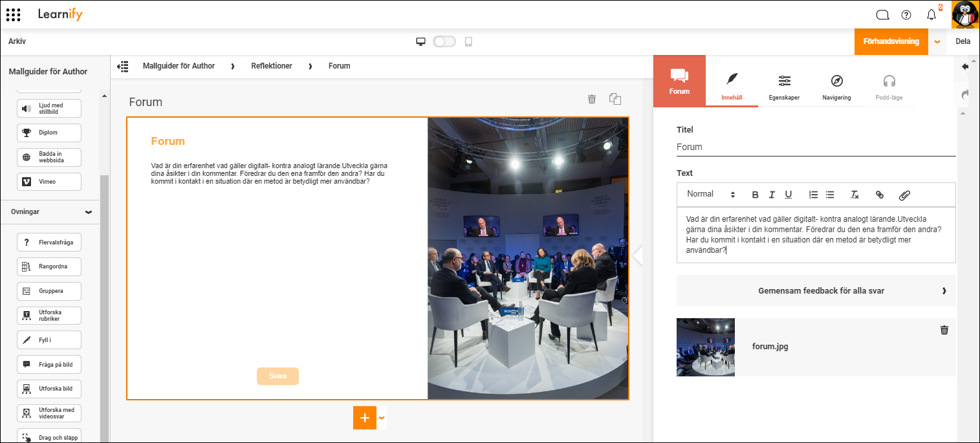The width and height of the screenshot is (980, 443).
Task: Open the forum.jpg thumbnail
Action: 706,347
